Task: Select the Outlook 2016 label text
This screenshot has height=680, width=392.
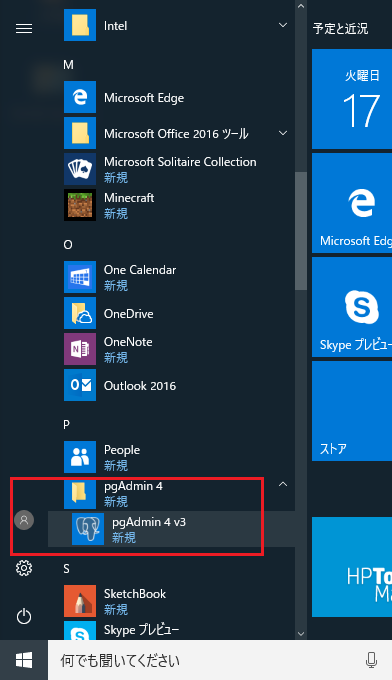Action: [x=140, y=386]
